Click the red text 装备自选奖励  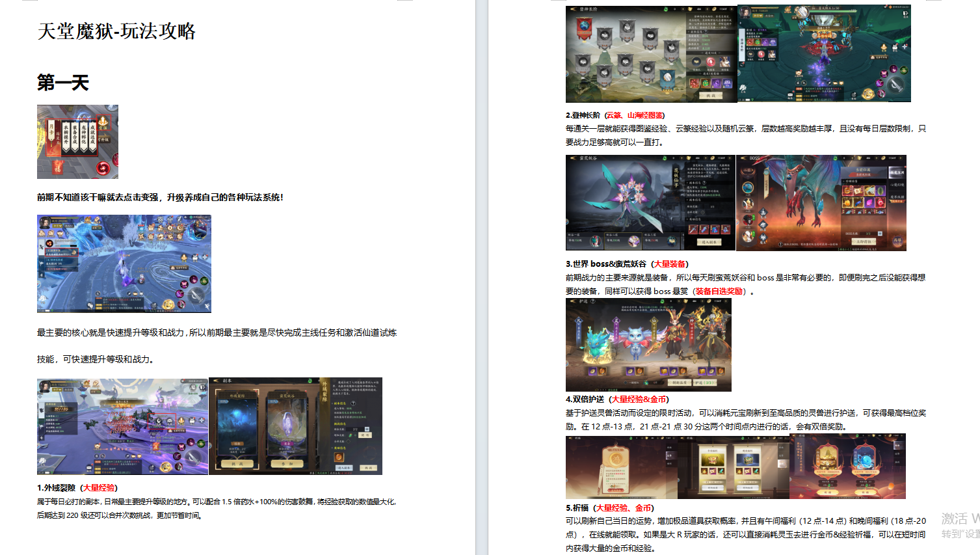coord(719,291)
